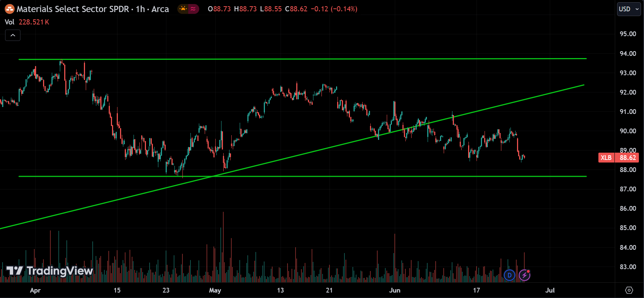Click the 15 date label on time axis

117,290
